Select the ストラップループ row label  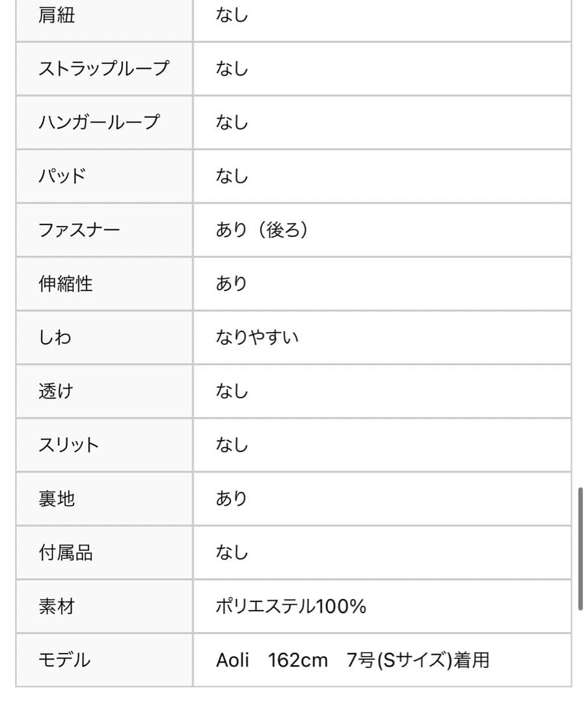(103, 68)
